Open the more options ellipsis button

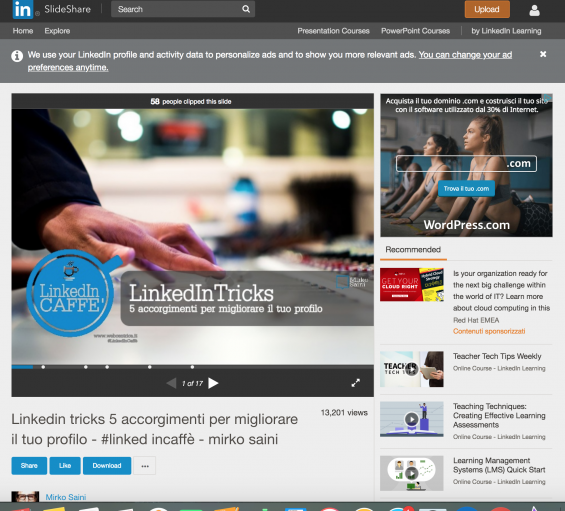point(144,466)
